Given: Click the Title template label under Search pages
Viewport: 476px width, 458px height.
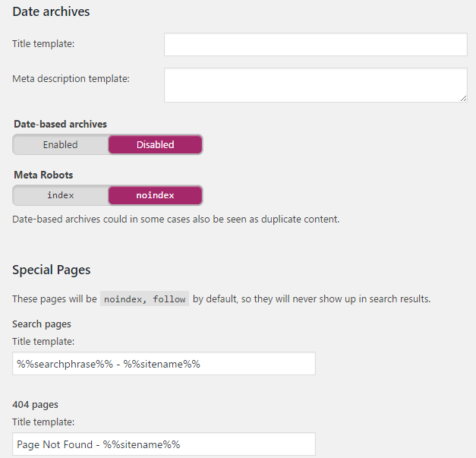Looking at the screenshot, I should click(x=43, y=341).
